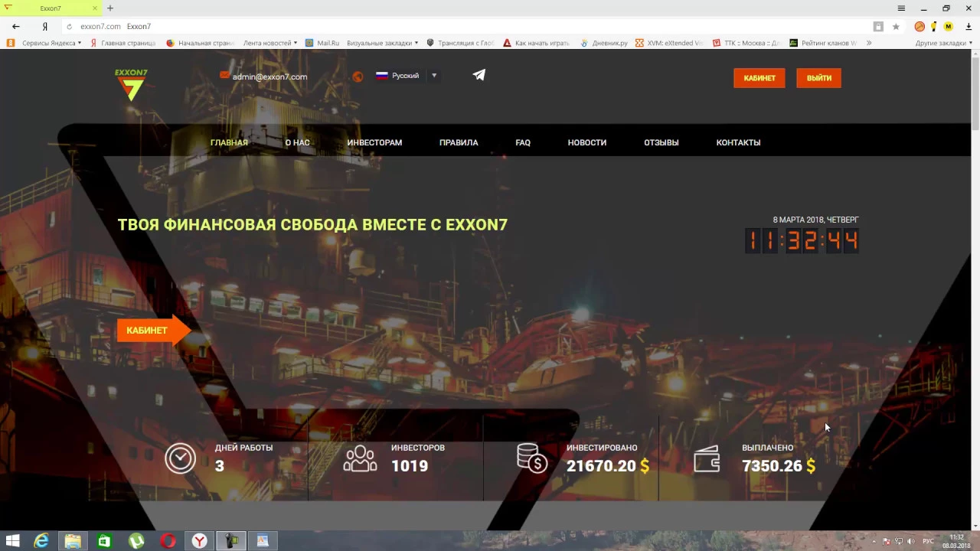Click the Russian flag icon
980x551 pixels.
(381, 76)
